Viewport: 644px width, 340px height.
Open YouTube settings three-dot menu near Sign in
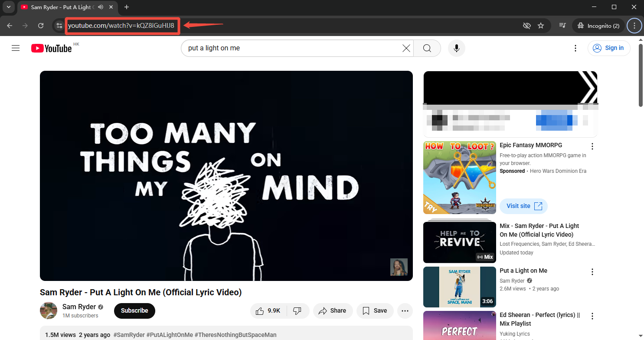tap(575, 48)
